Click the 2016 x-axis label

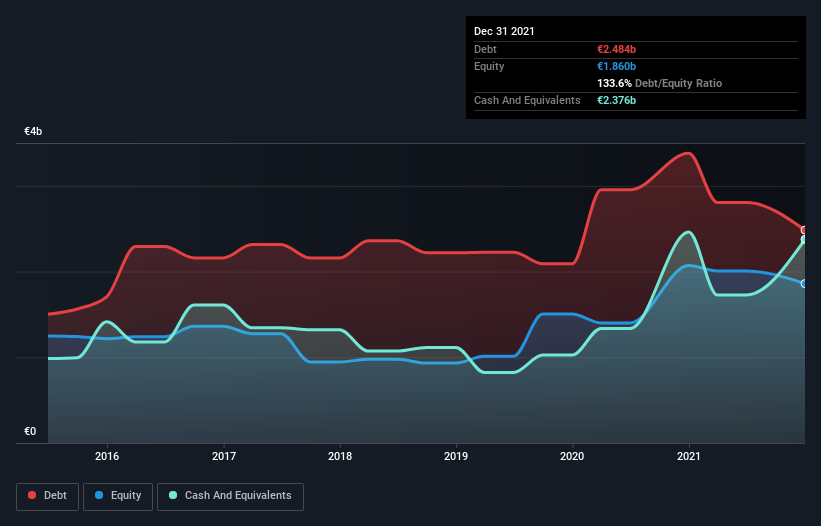[x=107, y=456]
